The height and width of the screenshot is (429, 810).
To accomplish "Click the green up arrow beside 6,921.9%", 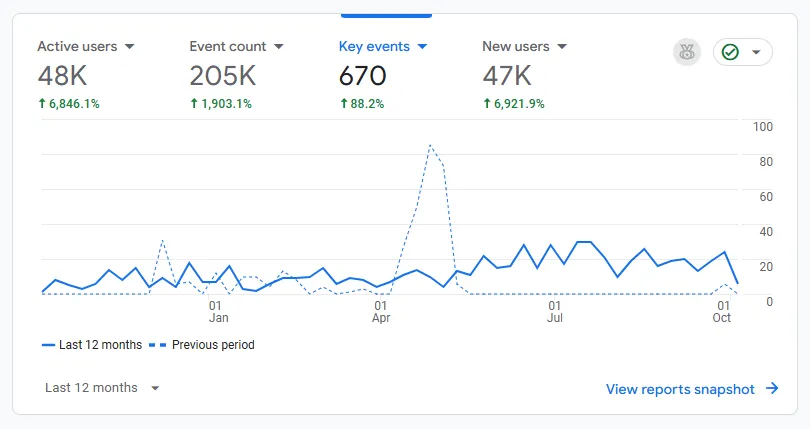I will pyautogui.click(x=487, y=103).
